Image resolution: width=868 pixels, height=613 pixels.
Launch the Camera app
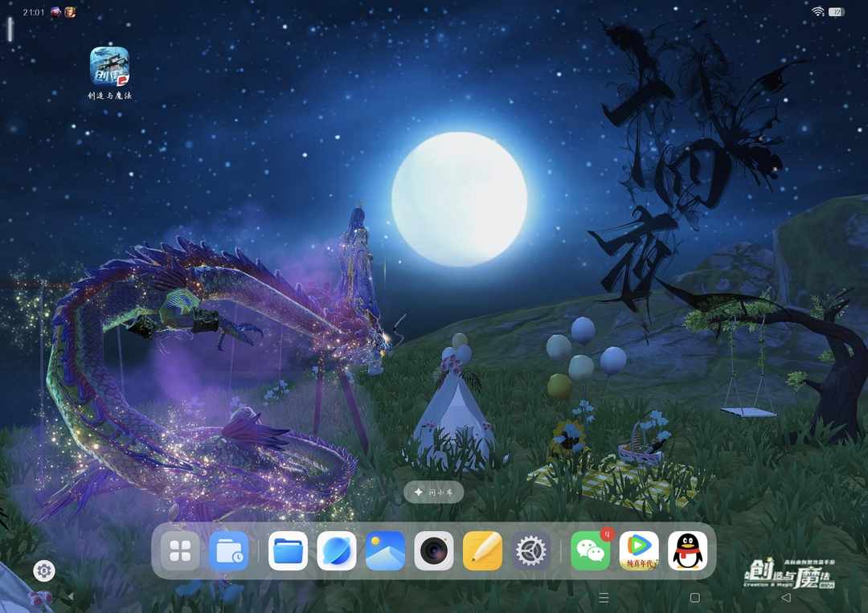434,551
